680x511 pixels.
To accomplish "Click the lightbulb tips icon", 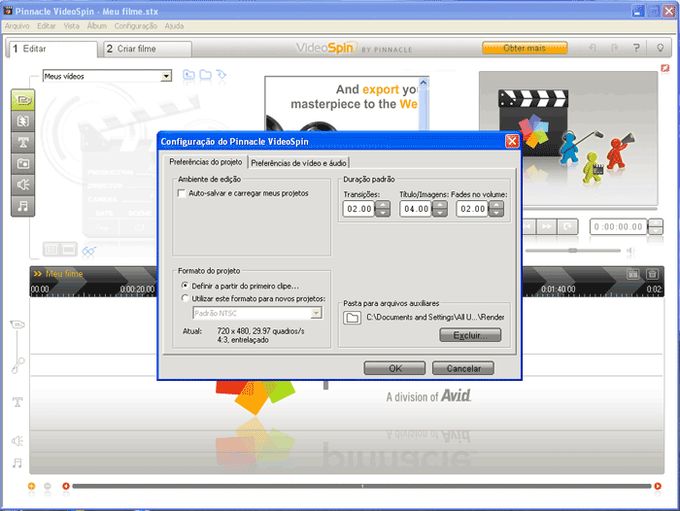I will [660, 48].
